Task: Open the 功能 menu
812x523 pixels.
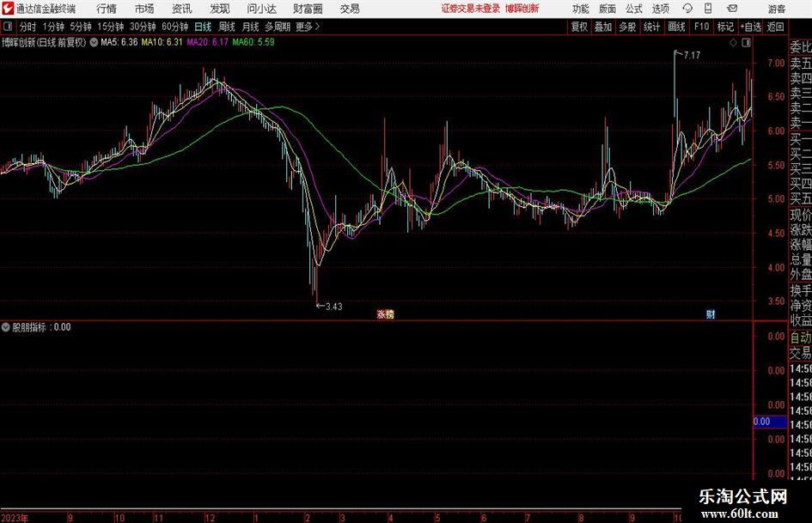Action: [581, 9]
